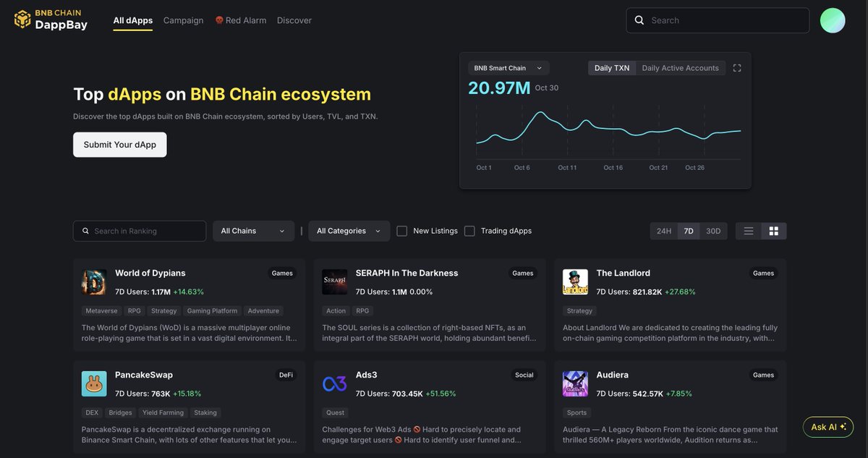868x458 pixels.
Task: Open the Red Alarm tab
Action: [241, 20]
